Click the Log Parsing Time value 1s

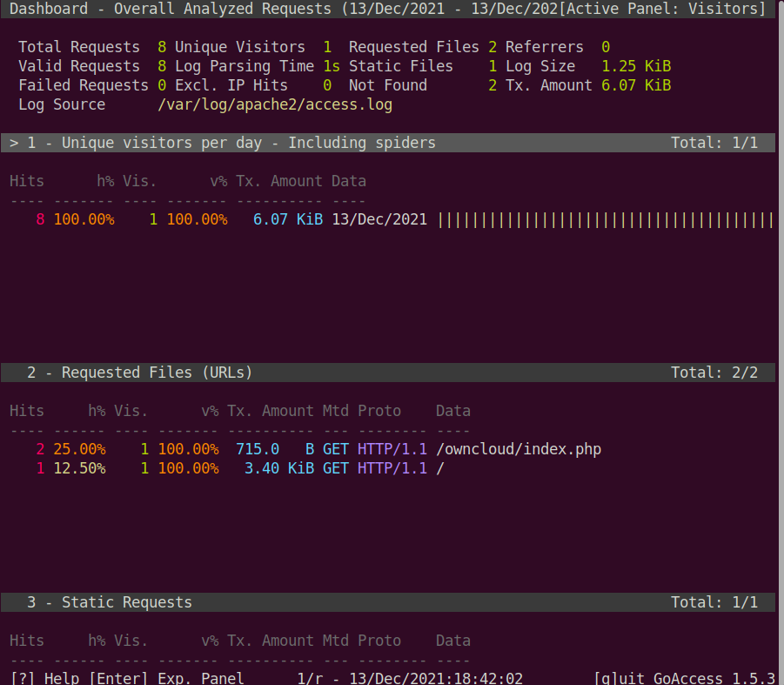(x=332, y=66)
